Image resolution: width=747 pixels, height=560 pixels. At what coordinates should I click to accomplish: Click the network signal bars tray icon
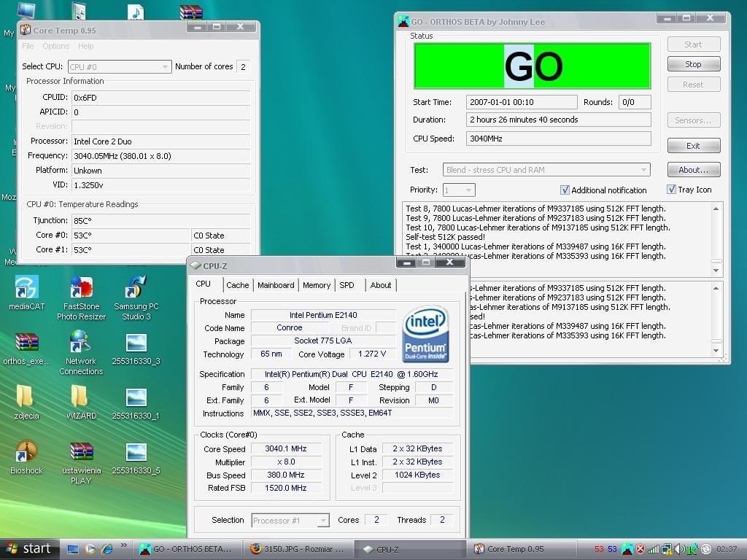click(654, 550)
